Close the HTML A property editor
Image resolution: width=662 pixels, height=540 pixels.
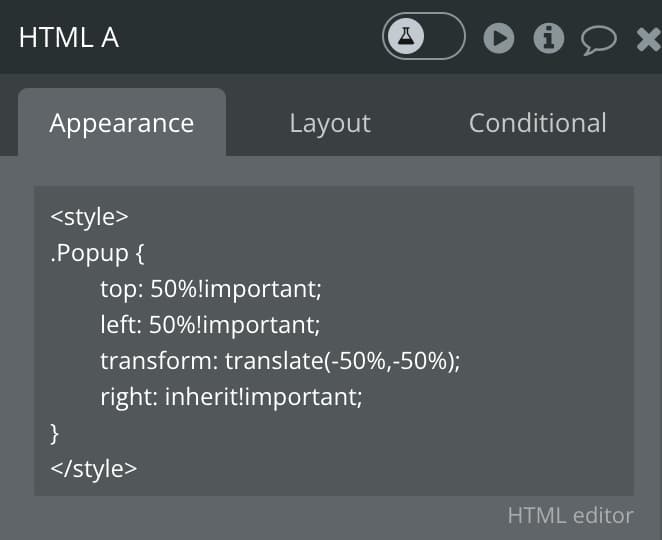click(x=649, y=39)
